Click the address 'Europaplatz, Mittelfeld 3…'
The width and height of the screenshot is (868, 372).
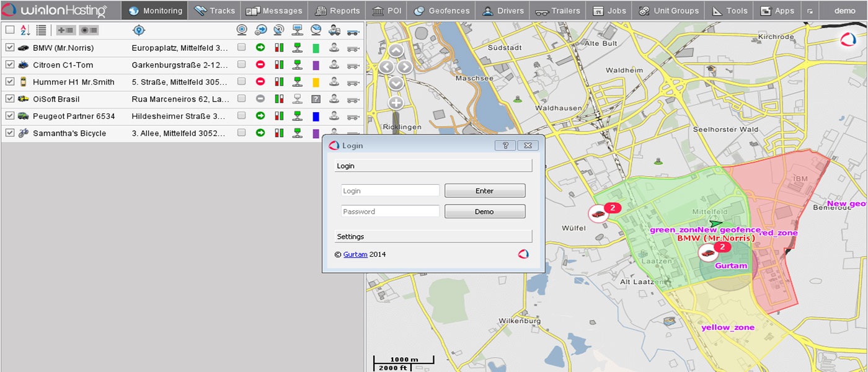tap(180, 48)
